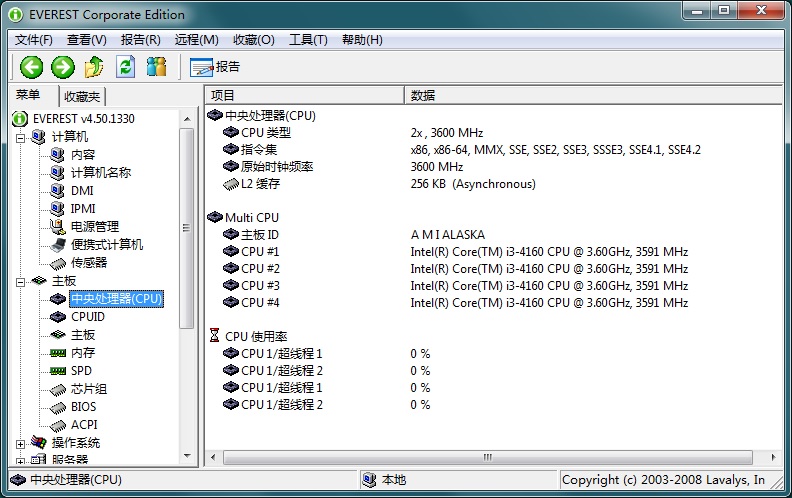Viewport: 792px width, 498px height.
Task: Click the 操作系统 tree item label
Action: point(76,443)
